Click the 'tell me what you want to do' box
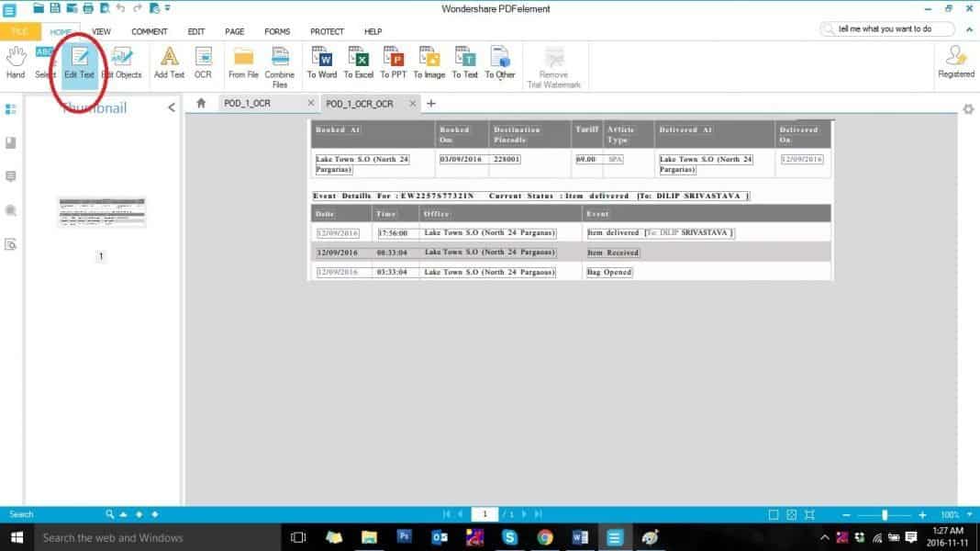The image size is (980, 551). 887,28
